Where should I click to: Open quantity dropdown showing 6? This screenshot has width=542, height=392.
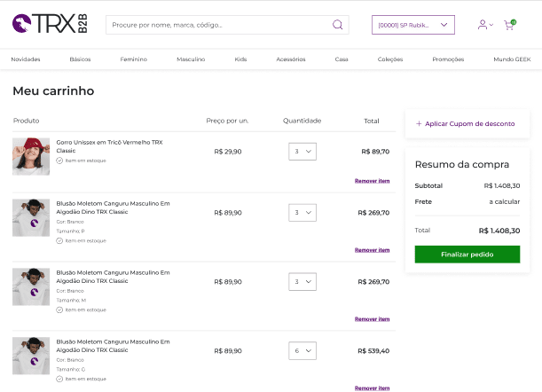click(x=302, y=350)
